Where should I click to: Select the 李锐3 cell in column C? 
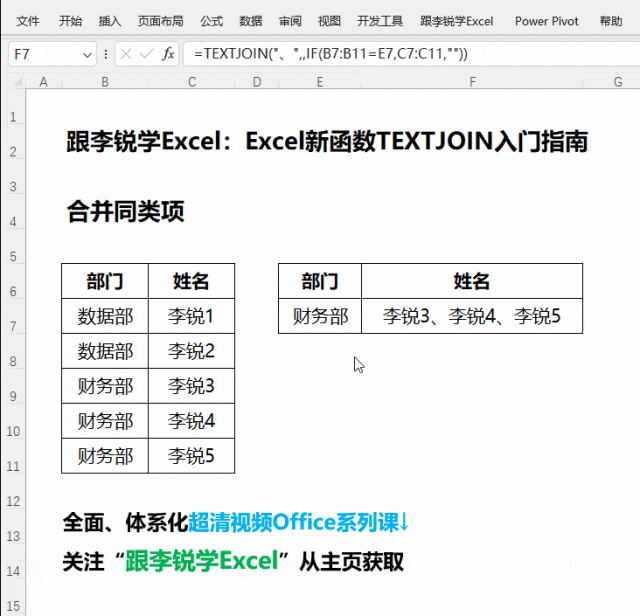click(x=191, y=386)
